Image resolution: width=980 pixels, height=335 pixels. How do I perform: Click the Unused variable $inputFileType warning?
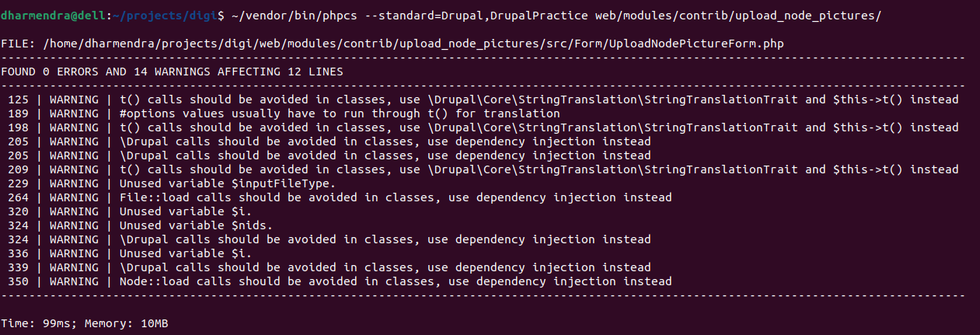[228, 183]
